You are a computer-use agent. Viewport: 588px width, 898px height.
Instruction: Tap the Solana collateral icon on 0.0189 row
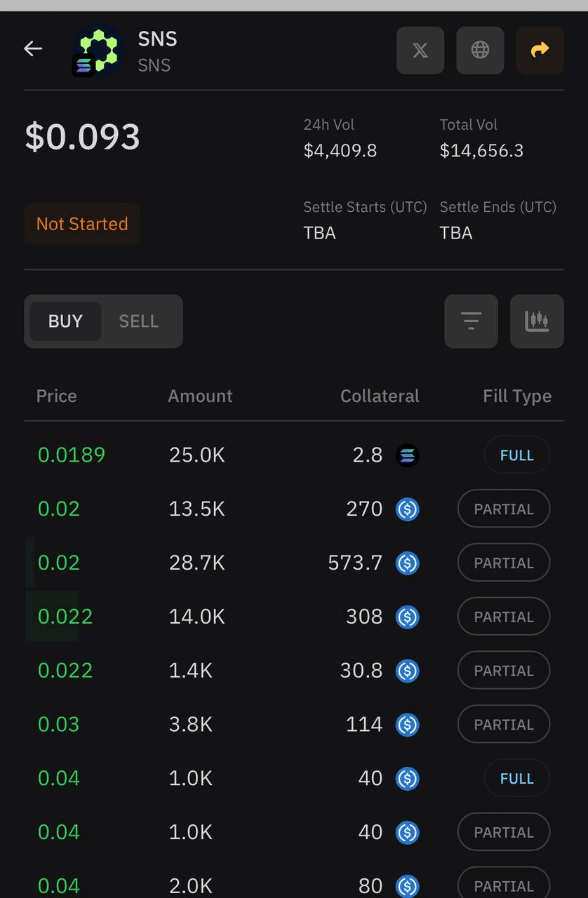407,455
